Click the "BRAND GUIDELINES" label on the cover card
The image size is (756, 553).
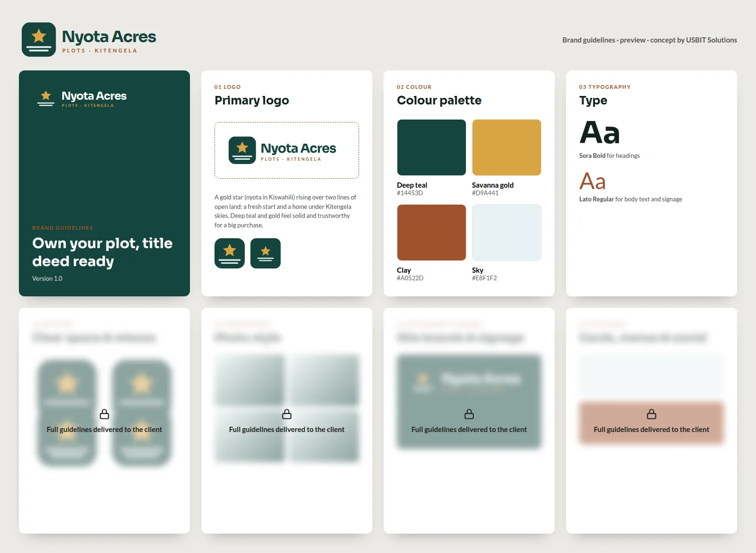pyautogui.click(x=62, y=228)
